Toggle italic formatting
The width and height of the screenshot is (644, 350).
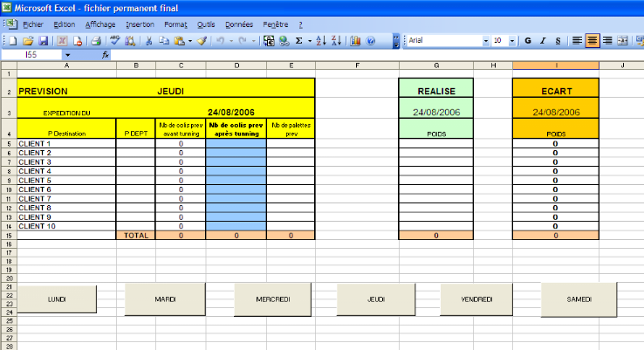tap(543, 41)
